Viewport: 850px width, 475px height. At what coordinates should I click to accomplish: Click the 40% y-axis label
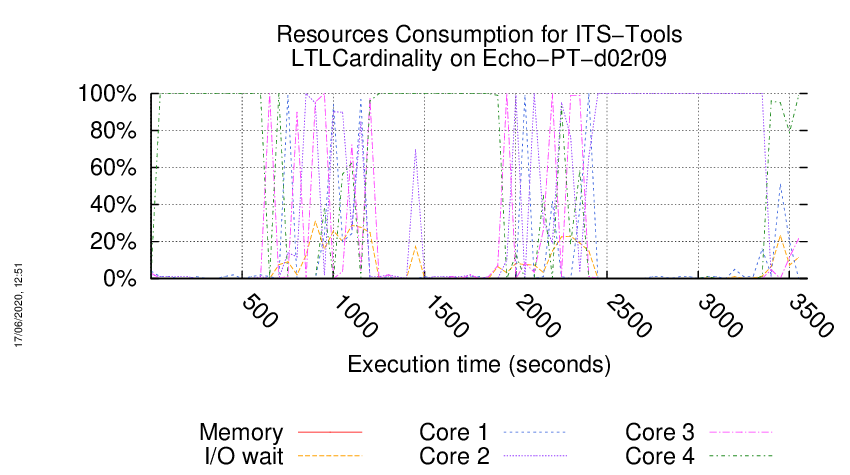coord(113,204)
